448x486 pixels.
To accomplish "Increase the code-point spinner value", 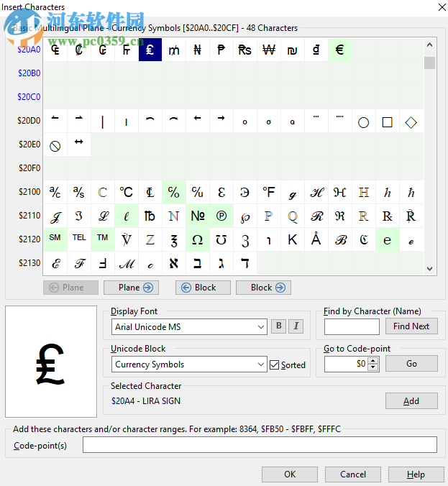I will 373,360.
